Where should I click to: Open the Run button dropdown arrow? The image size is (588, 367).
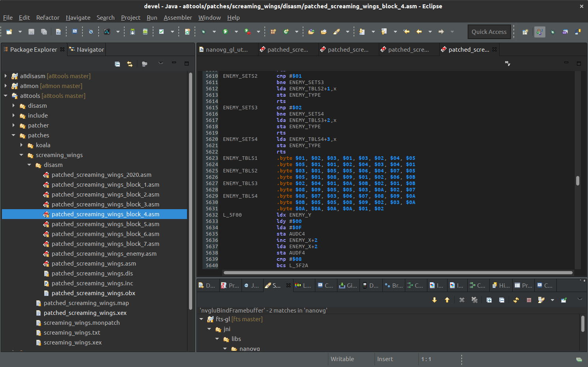[236, 32]
